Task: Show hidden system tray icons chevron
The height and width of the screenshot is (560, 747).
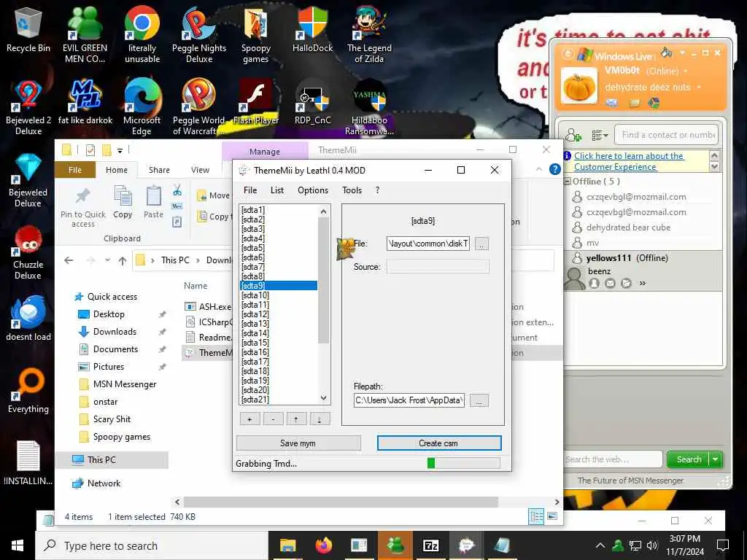Action: pos(600,545)
